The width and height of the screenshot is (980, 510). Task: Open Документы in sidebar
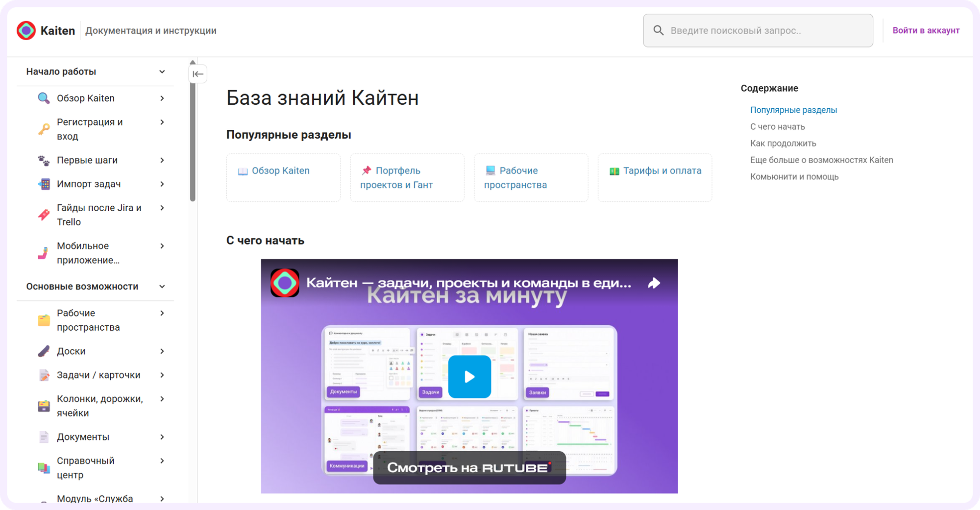point(83,437)
